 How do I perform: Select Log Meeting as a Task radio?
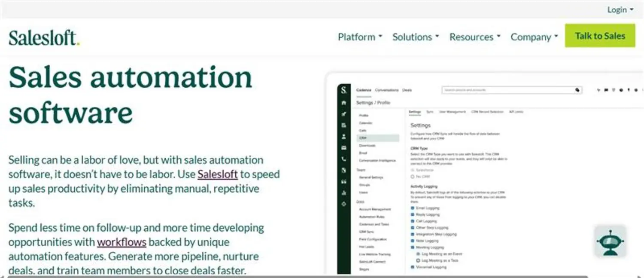tap(418, 260)
